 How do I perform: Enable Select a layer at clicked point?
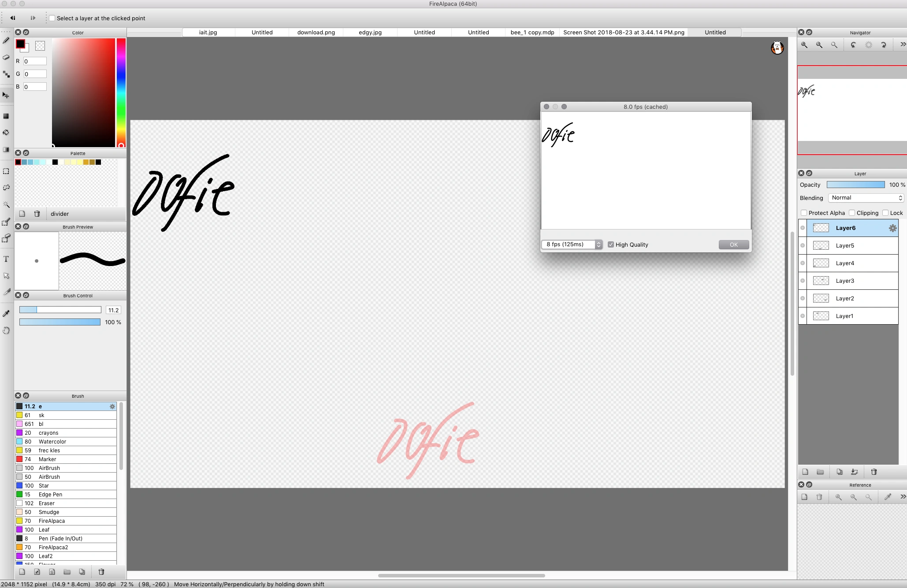(52, 18)
